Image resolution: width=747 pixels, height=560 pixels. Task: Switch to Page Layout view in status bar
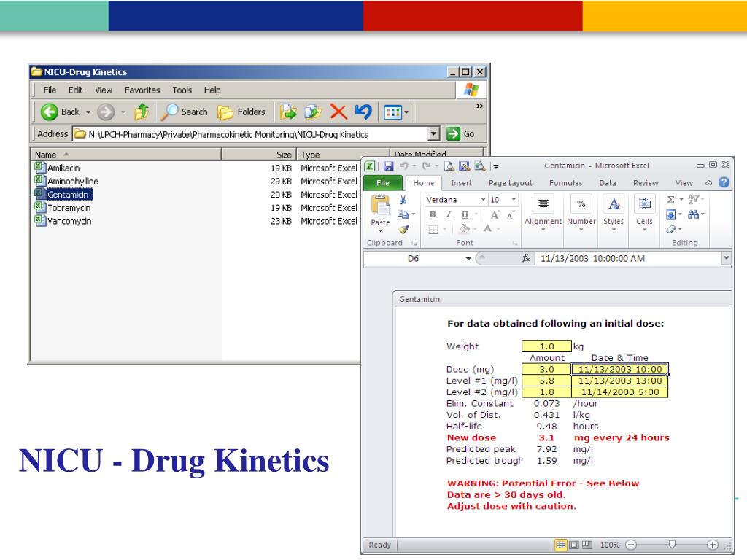click(574, 545)
